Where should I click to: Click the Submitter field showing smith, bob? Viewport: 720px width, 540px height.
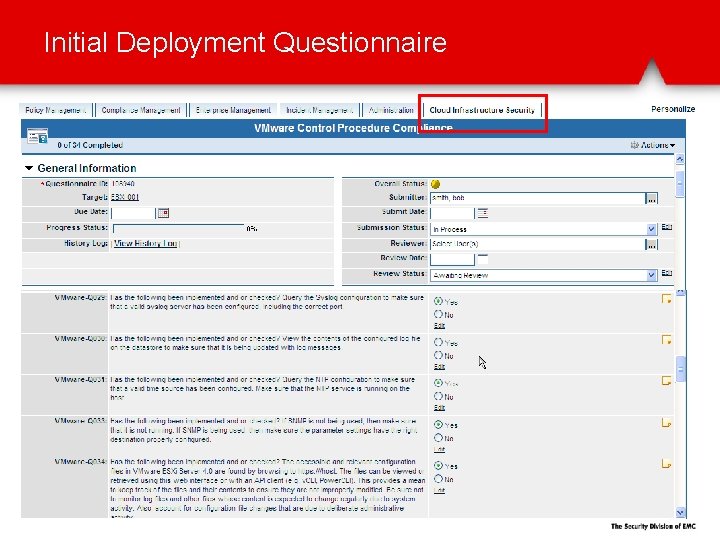[x=538, y=198]
